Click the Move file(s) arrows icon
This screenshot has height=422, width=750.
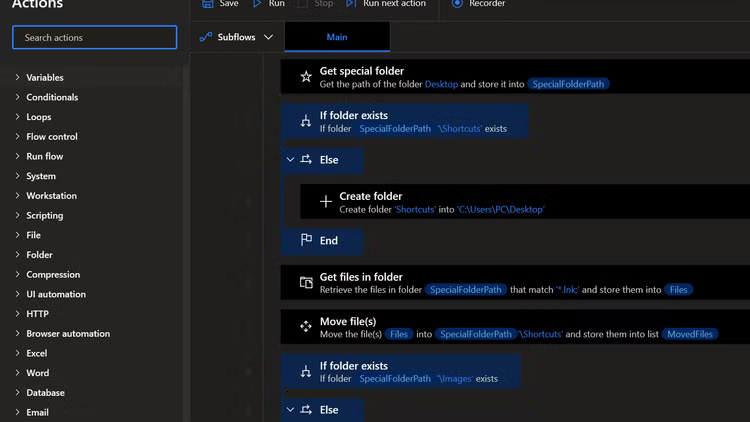point(306,327)
